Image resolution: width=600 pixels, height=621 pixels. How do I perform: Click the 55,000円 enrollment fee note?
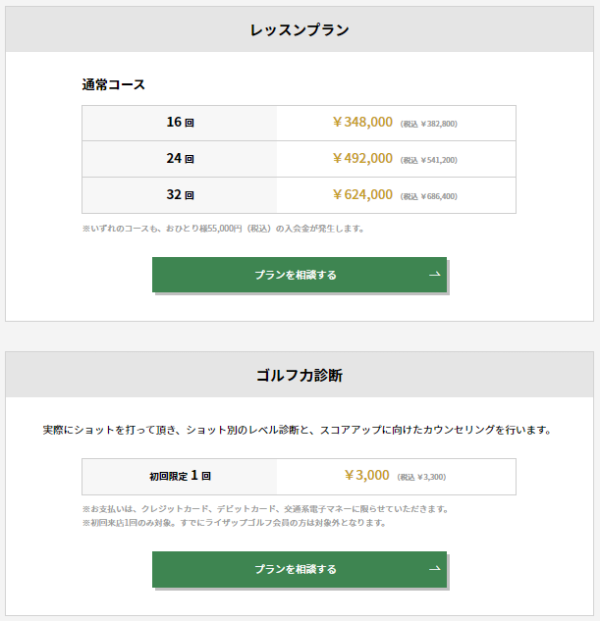[223, 229]
